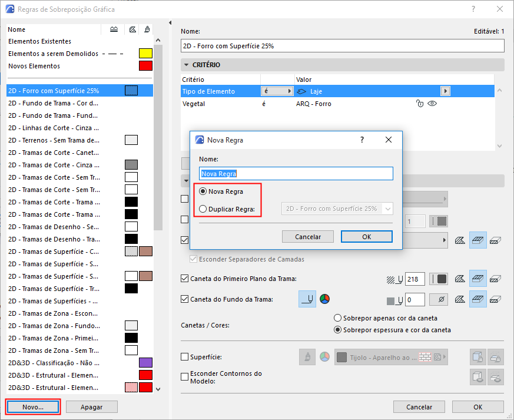Select the Elementos Existentes rule
514x420 pixels.
(79, 41)
